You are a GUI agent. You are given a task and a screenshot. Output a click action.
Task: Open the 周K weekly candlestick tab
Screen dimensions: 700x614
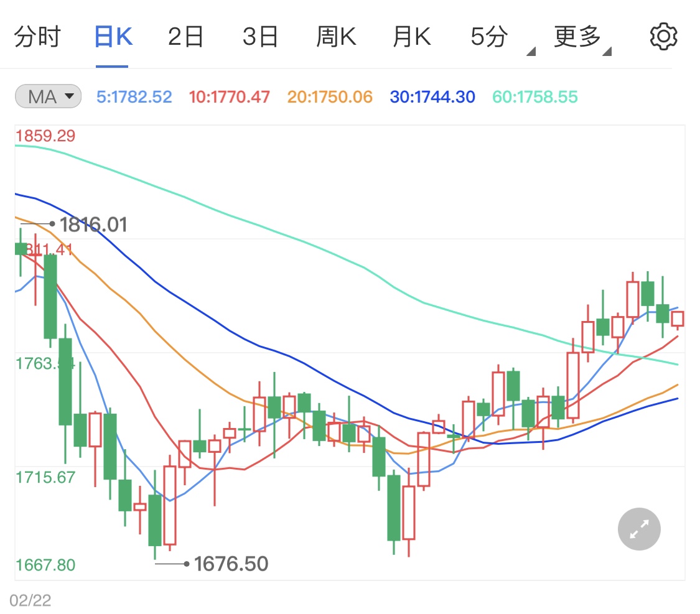pyautogui.click(x=336, y=36)
